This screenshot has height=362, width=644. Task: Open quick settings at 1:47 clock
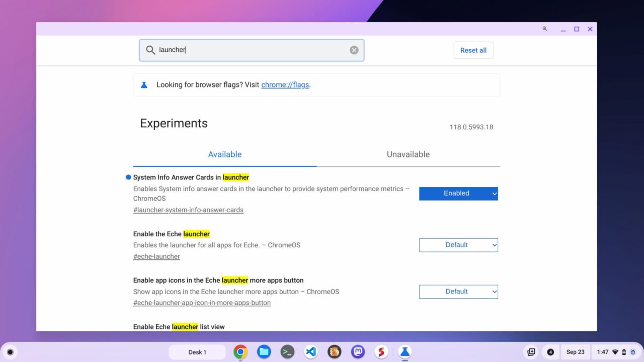tap(616, 352)
